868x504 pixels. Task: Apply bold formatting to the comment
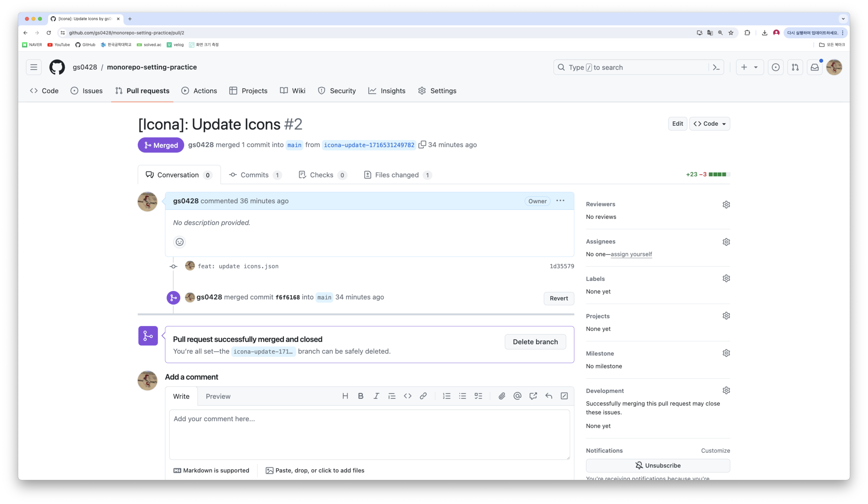click(x=361, y=396)
